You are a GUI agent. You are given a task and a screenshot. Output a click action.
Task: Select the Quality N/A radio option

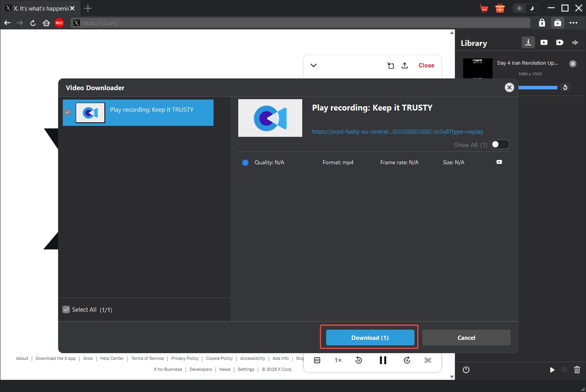(x=245, y=163)
